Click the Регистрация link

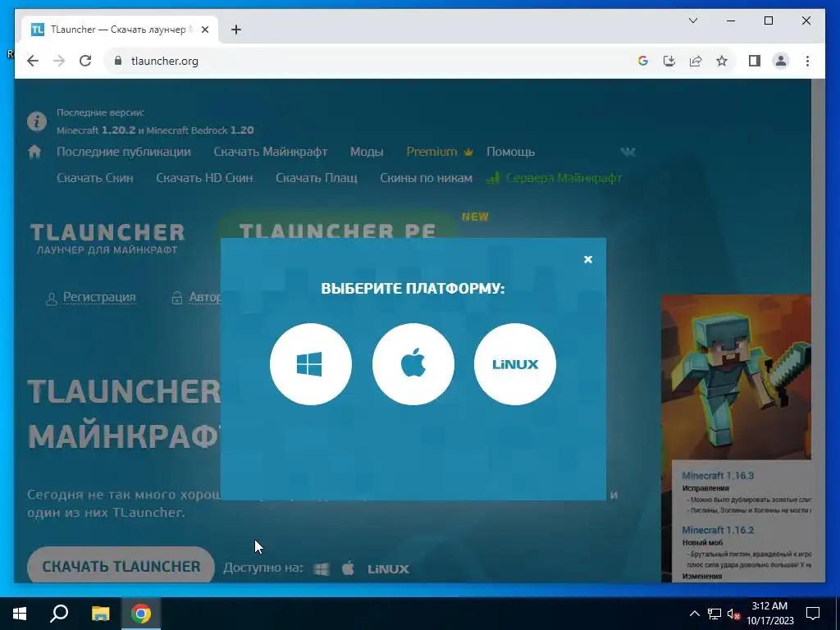click(99, 297)
